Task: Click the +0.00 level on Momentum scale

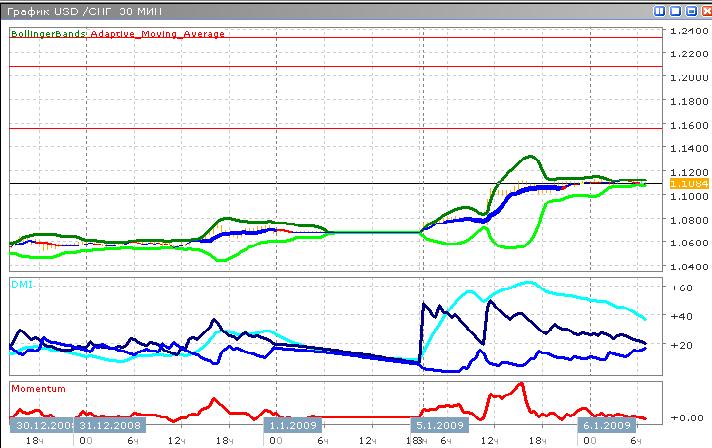Action: (688, 417)
